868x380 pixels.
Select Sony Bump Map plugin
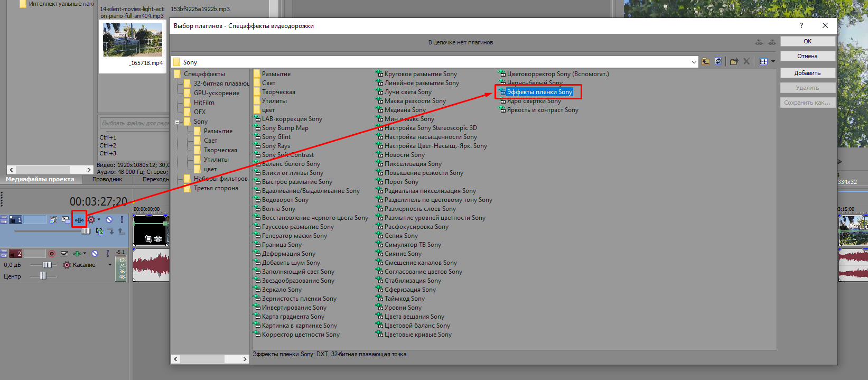tap(281, 128)
